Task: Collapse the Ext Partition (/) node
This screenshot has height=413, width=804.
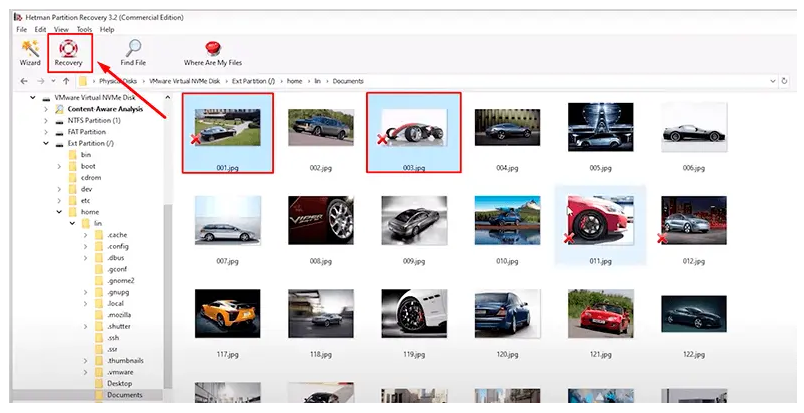Action: [46, 144]
